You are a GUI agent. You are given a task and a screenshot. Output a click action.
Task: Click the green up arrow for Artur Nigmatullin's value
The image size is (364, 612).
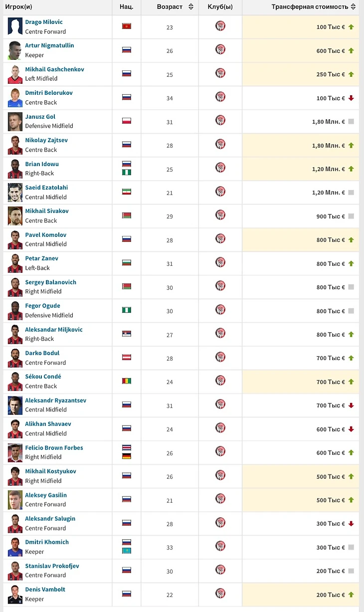(x=351, y=50)
